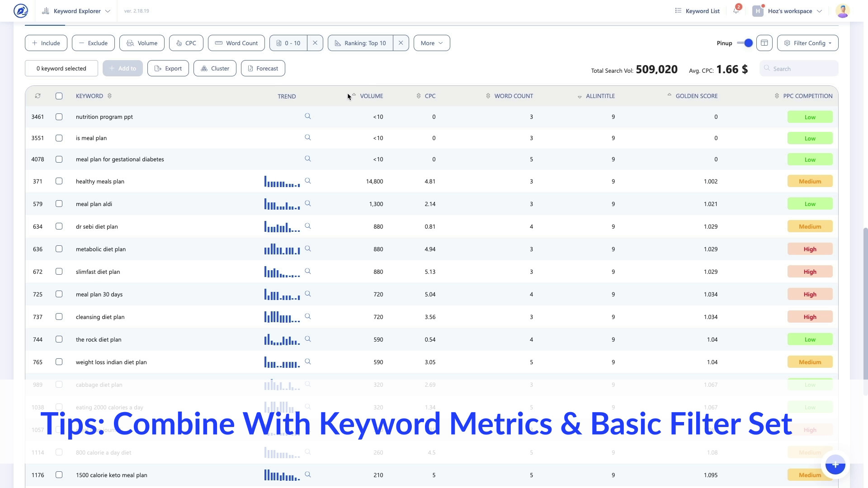Remove the Ranking: Top 10 filter

click(x=401, y=43)
